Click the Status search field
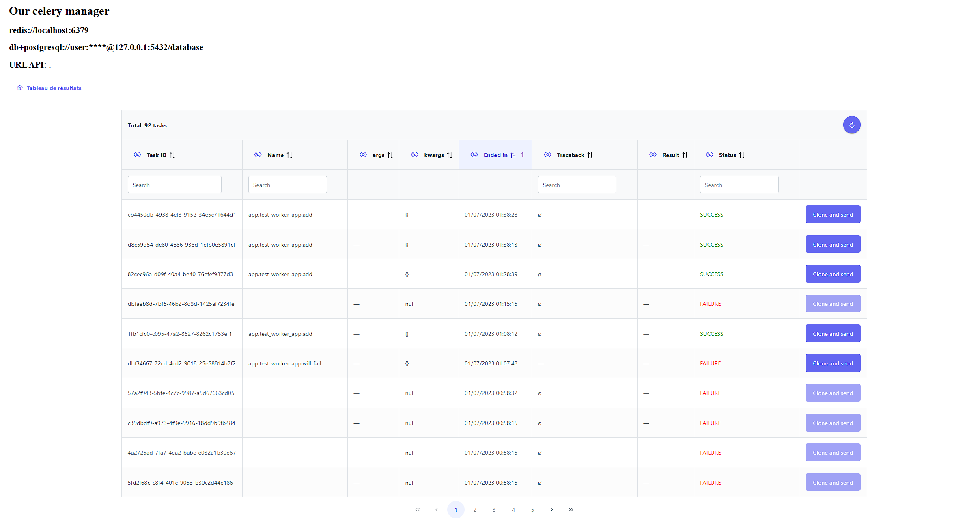 pyautogui.click(x=739, y=185)
